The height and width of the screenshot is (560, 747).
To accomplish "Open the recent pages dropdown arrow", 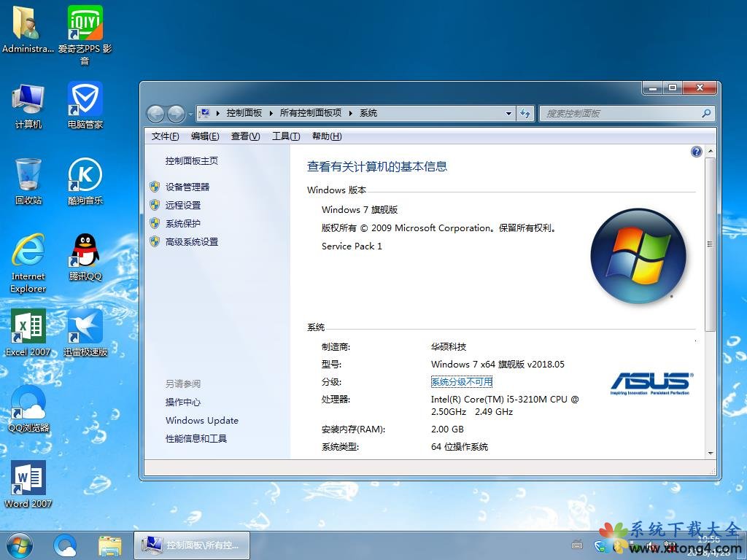I will click(x=190, y=114).
